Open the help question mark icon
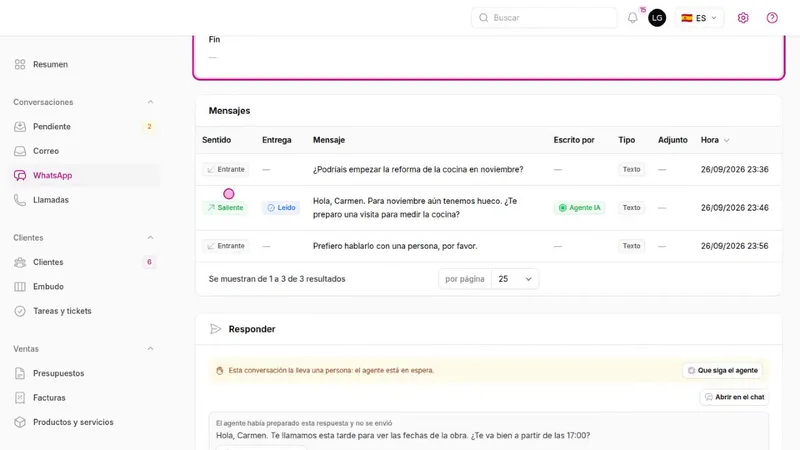The image size is (800, 450). coord(772,18)
